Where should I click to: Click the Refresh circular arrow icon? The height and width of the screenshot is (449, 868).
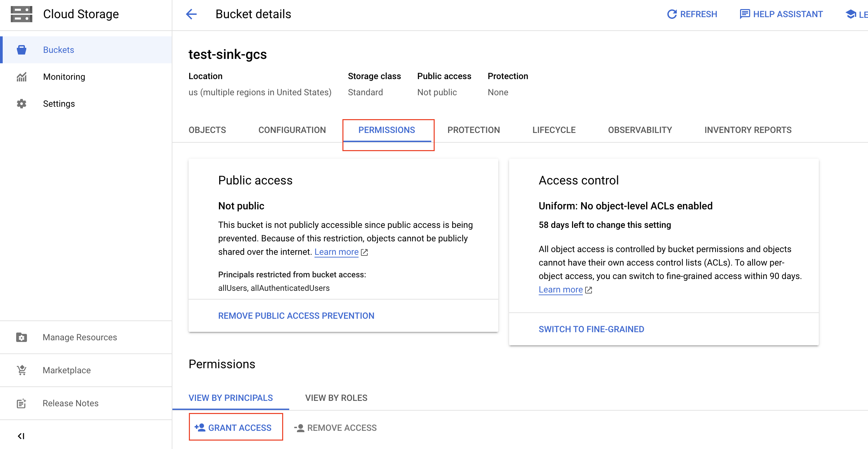(672, 14)
